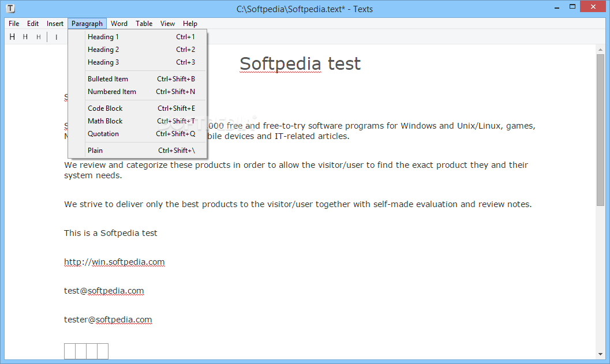Viewport: 610px width, 364px height.
Task: Click the http://win.softpedia.com link
Action: point(114,262)
